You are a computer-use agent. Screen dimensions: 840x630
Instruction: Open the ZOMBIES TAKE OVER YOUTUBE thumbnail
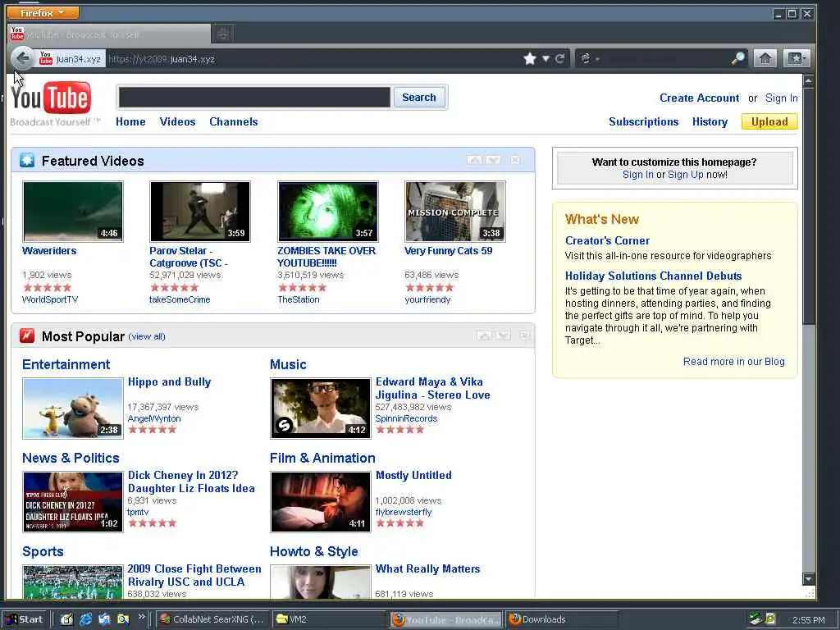point(328,212)
